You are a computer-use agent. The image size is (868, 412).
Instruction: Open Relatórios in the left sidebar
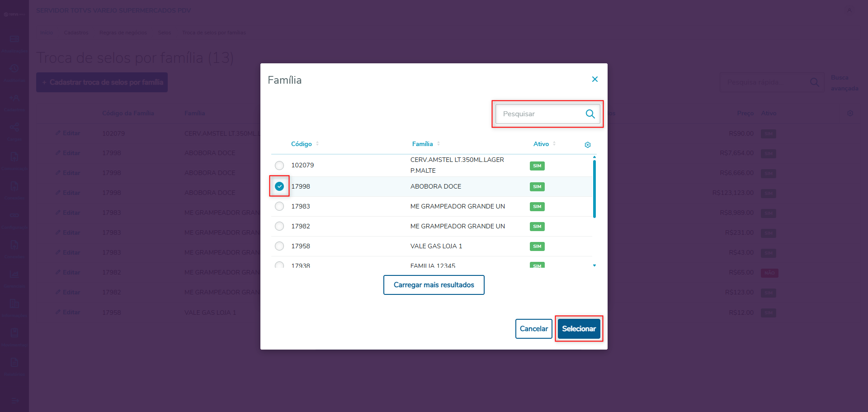pyautogui.click(x=14, y=367)
